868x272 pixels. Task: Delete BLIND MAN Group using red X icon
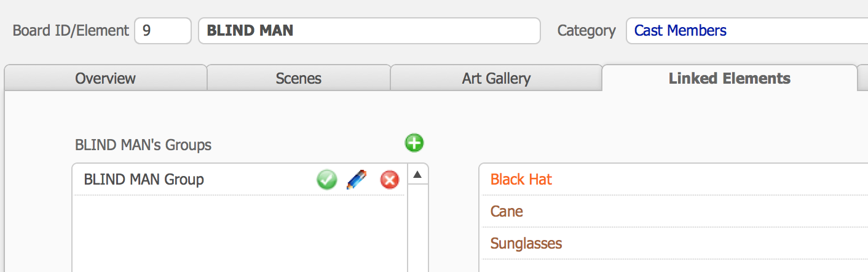pyautogui.click(x=390, y=180)
